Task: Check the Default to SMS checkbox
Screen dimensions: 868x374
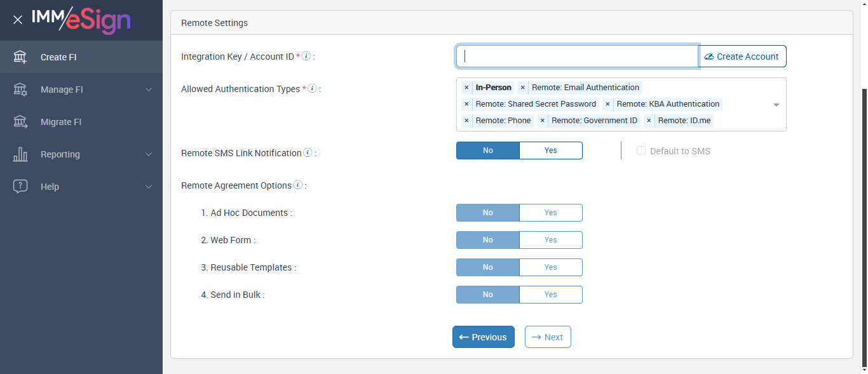Action: (641, 151)
